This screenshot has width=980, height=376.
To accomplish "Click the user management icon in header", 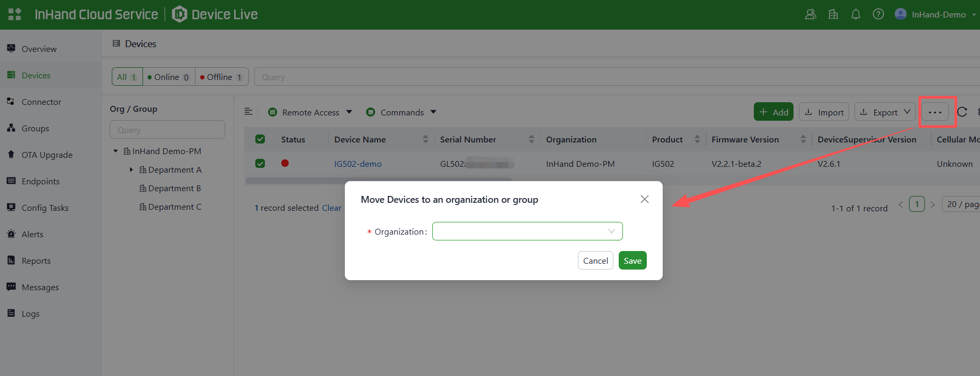I will pyautogui.click(x=810, y=14).
